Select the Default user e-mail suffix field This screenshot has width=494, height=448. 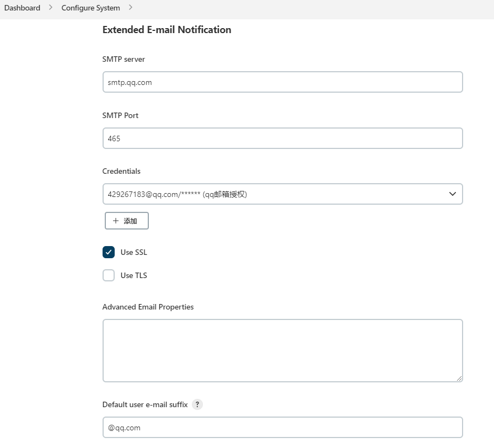282,428
